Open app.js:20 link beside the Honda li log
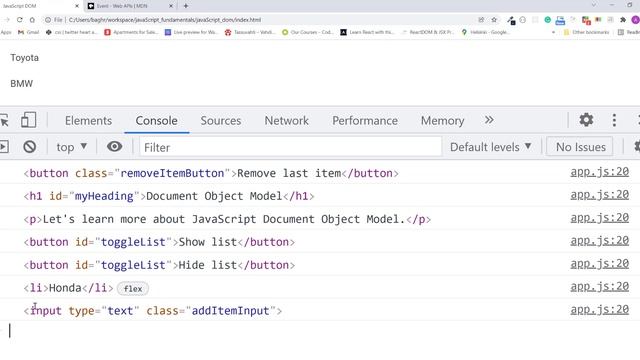Viewport: 640px width, 360px height. tap(599, 287)
